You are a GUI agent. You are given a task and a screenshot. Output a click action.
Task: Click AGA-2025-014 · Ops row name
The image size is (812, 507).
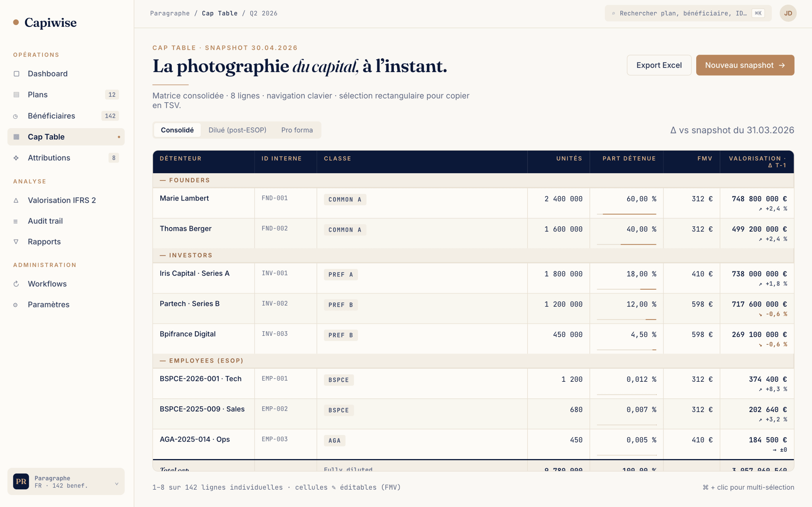[x=195, y=440]
